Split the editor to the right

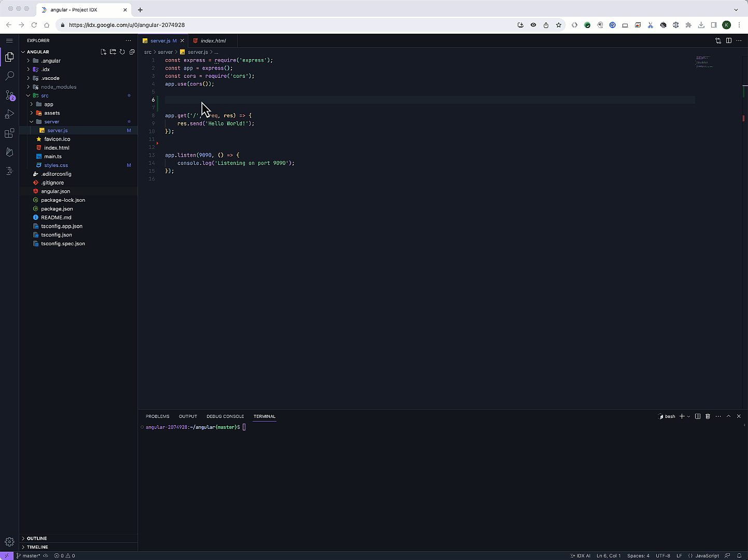[729, 40]
